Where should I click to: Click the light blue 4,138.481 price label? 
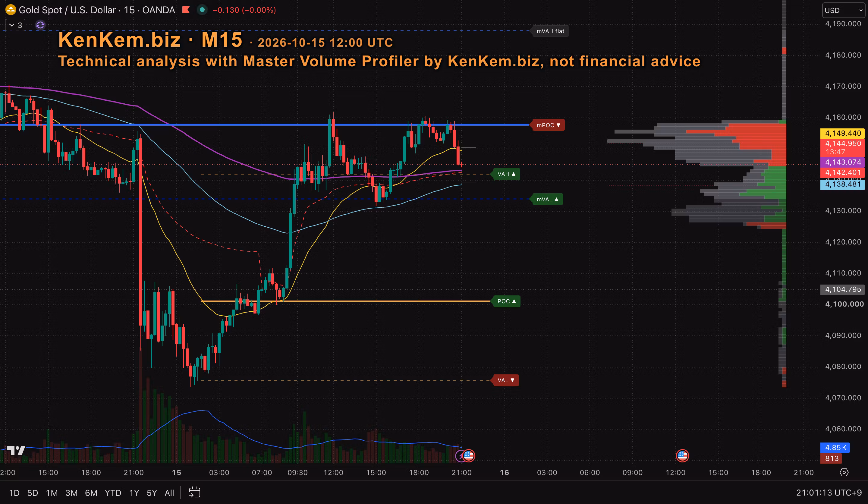click(842, 184)
